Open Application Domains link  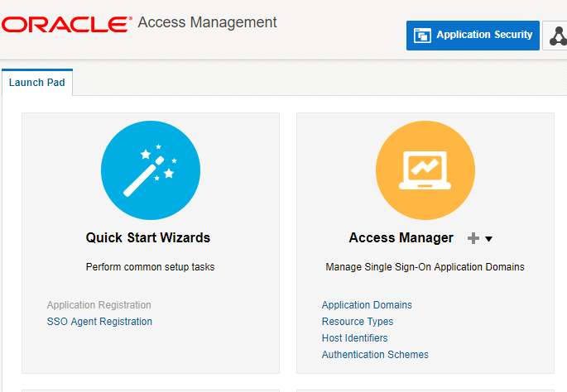367,305
